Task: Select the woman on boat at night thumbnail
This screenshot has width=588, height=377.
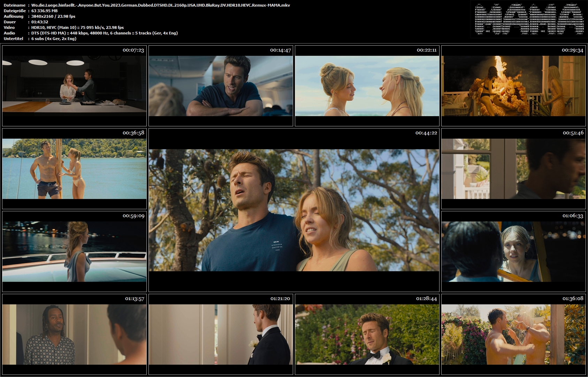Action: click(74, 252)
